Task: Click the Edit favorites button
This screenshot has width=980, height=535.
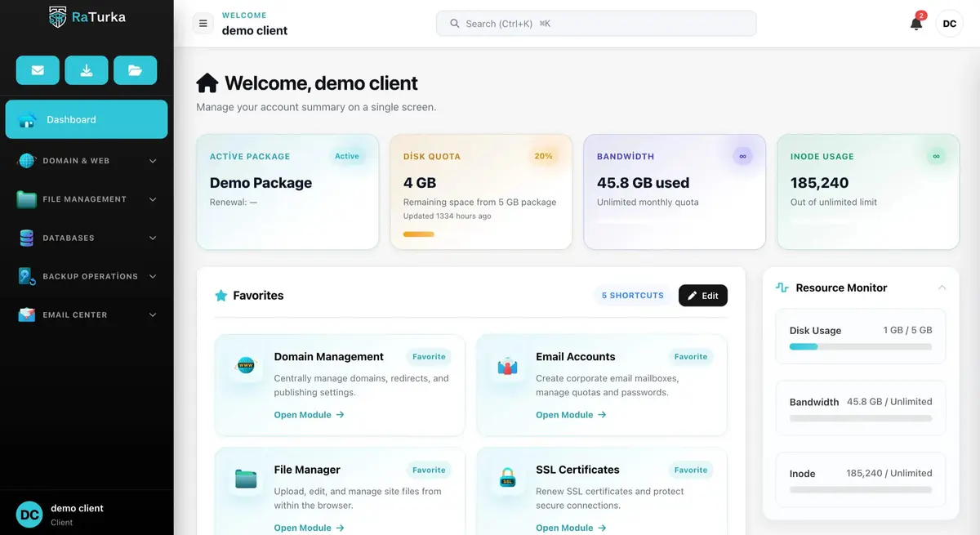Action: coord(703,296)
